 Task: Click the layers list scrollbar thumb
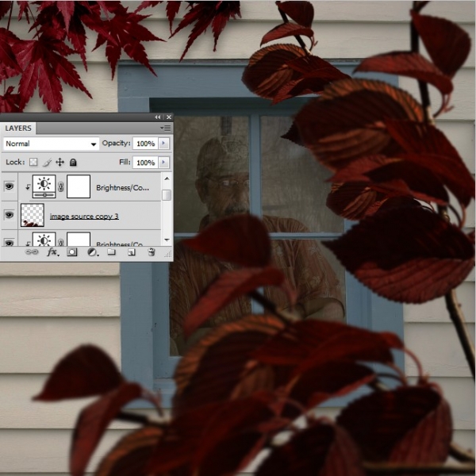click(x=167, y=195)
